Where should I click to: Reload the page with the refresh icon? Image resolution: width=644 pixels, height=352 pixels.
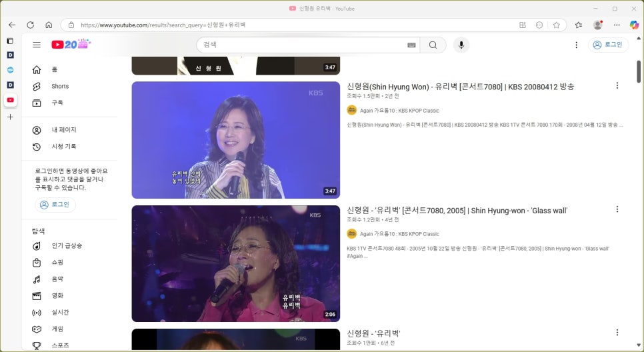click(x=31, y=25)
